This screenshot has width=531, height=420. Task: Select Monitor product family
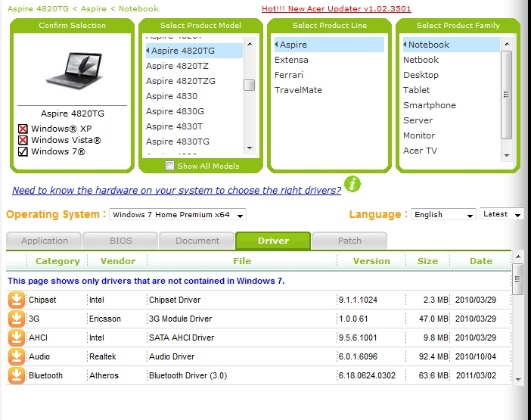point(419,135)
